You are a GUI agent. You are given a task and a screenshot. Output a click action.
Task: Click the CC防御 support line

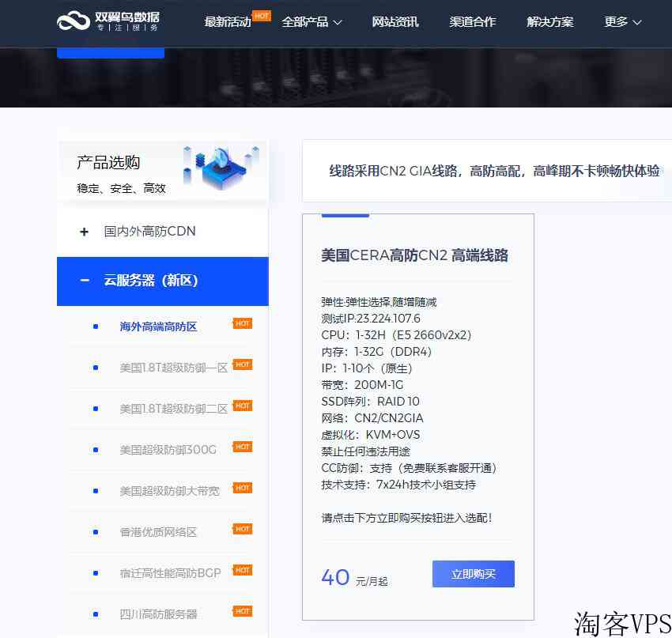(410, 468)
